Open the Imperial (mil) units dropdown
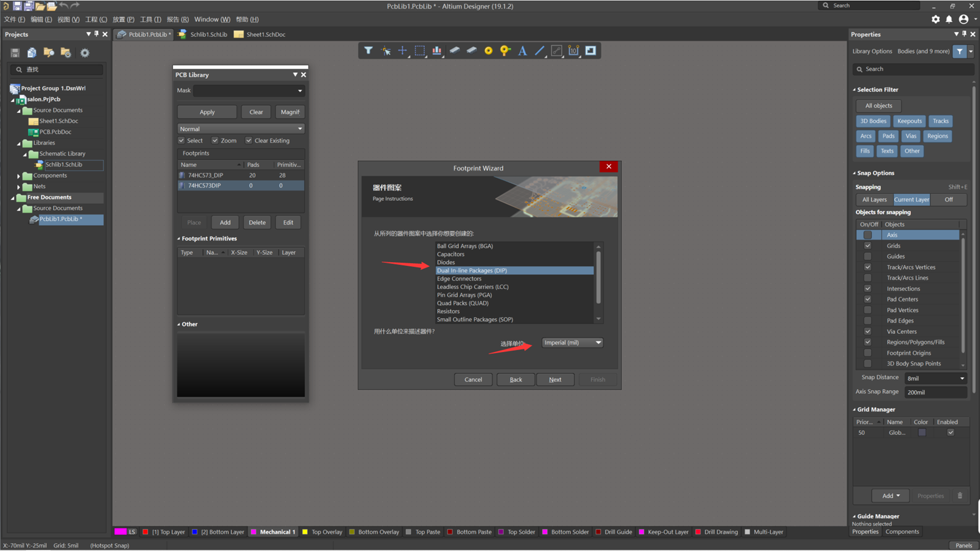The width and height of the screenshot is (980, 551). coord(572,343)
